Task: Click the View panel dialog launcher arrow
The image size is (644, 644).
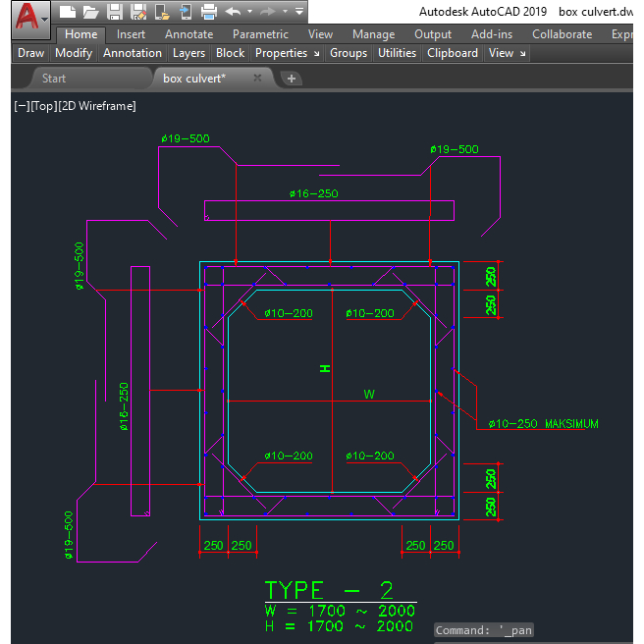Action: coord(522,54)
